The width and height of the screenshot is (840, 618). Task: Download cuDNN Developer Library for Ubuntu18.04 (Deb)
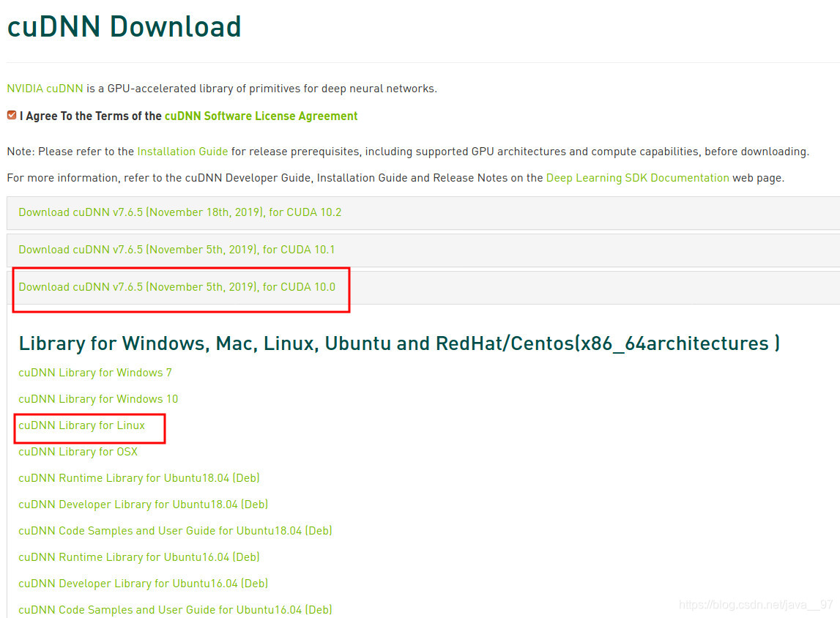pyautogui.click(x=144, y=504)
